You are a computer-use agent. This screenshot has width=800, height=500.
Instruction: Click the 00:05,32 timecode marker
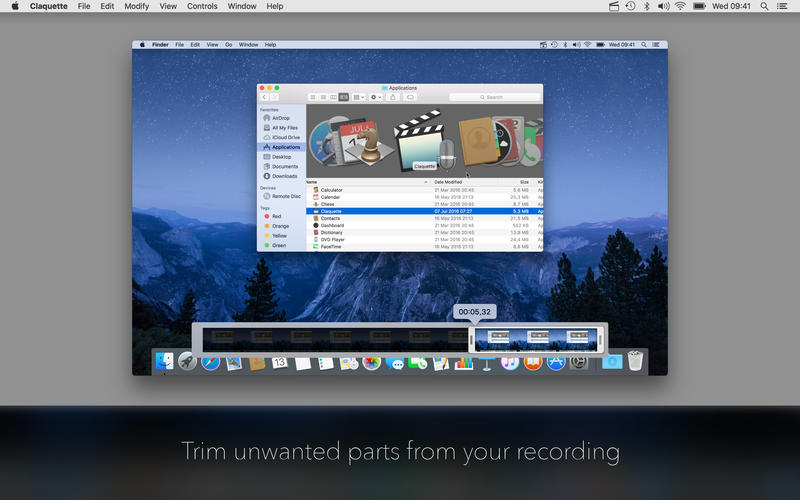tap(474, 312)
